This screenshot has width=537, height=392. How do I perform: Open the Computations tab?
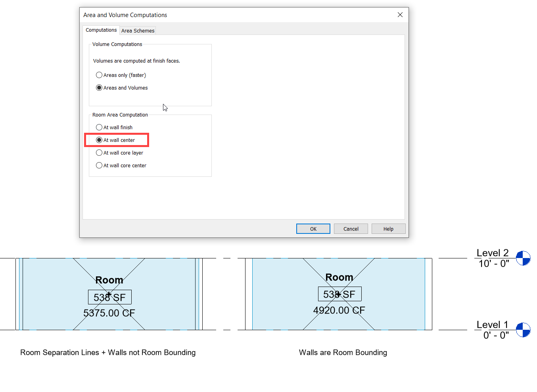coord(101,30)
